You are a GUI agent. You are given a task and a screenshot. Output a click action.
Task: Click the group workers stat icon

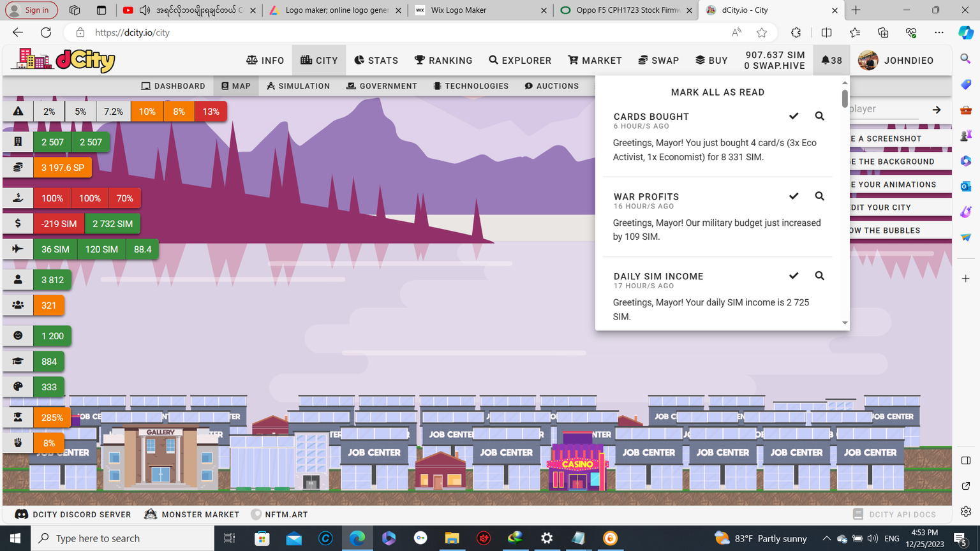pos(18,305)
